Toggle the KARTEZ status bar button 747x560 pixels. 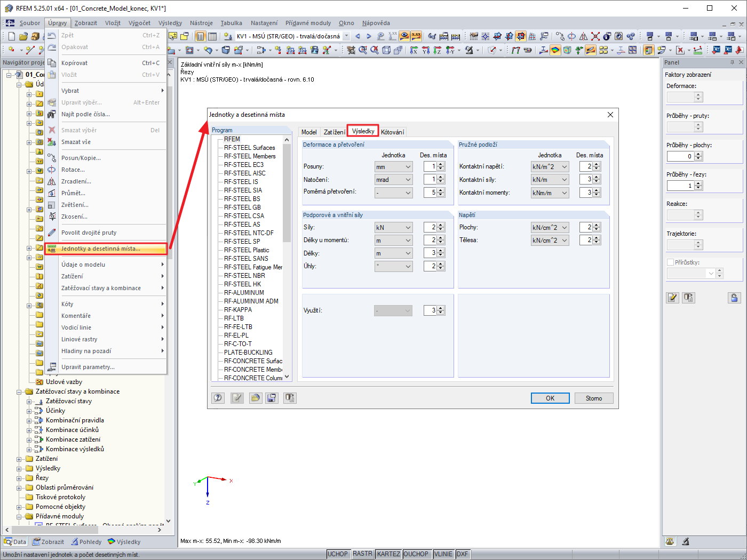(388, 554)
